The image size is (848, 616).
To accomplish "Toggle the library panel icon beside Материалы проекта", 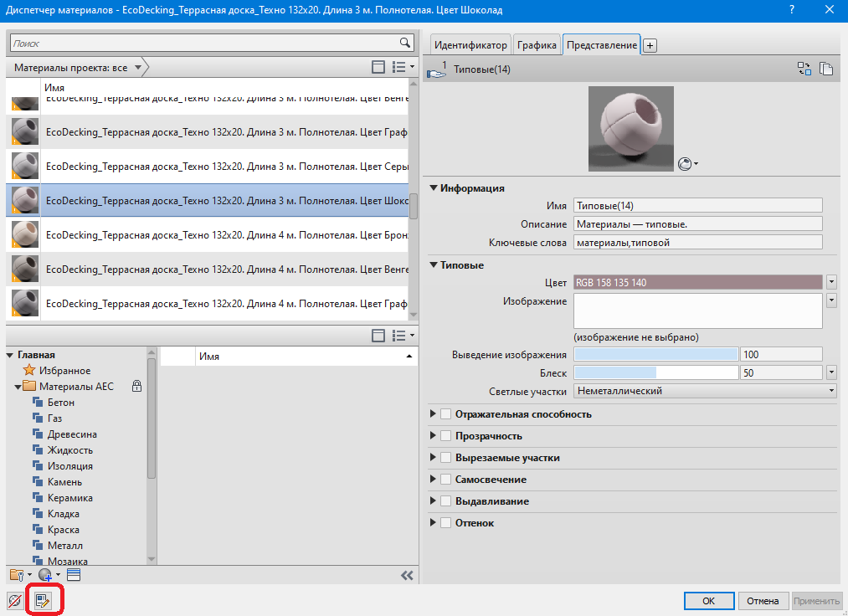I will pyautogui.click(x=378, y=67).
